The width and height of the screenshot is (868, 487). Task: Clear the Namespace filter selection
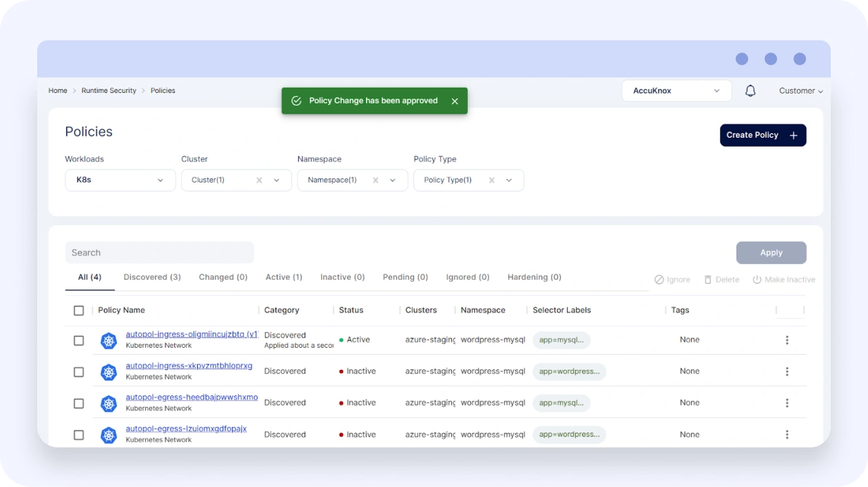375,180
